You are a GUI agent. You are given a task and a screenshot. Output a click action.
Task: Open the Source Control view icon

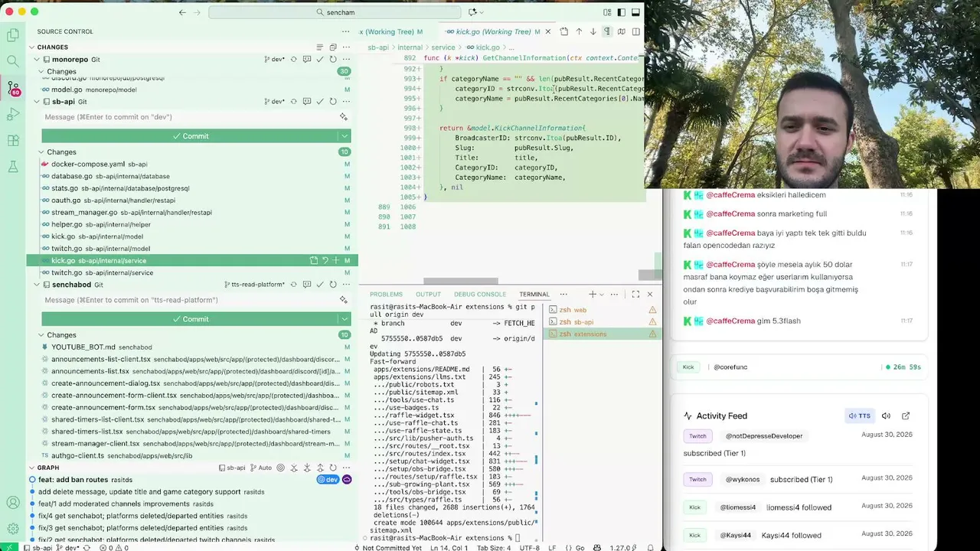tap(13, 88)
